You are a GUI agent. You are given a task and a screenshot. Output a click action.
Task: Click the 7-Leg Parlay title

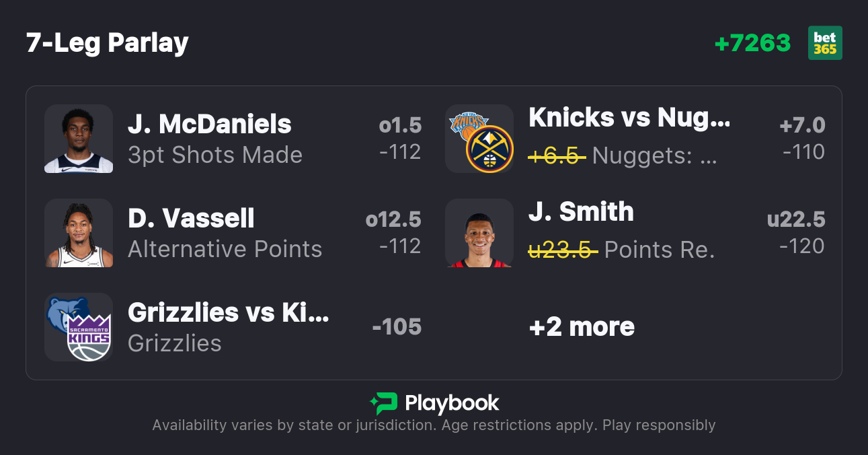(x=108, y=43)
